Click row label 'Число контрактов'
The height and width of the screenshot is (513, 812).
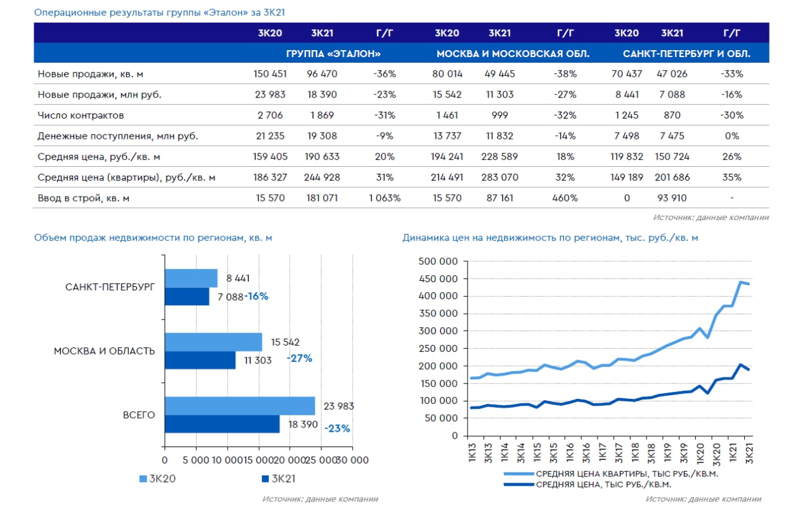[81, 115]
